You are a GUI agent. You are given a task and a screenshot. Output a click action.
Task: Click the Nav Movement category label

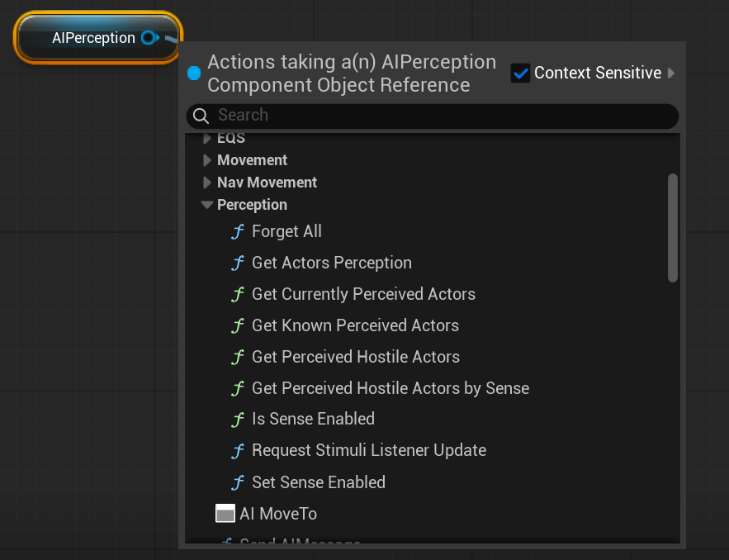click(267, 183)
